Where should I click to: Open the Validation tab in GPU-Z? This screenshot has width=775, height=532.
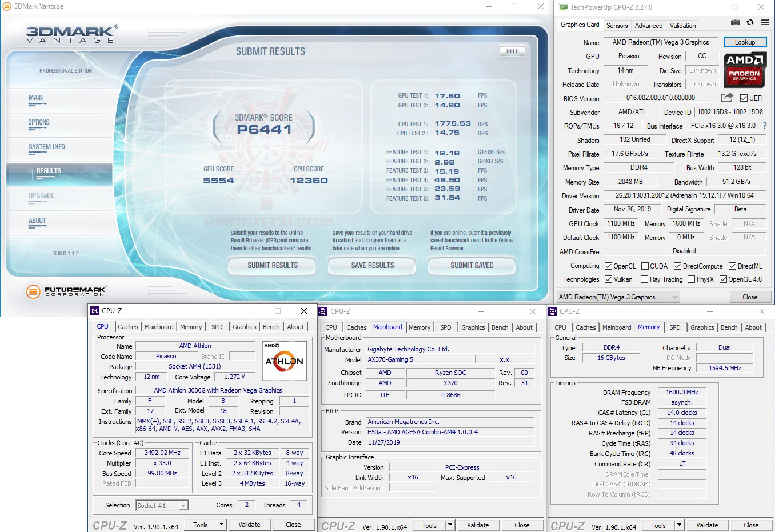click(x=682, y=26)
